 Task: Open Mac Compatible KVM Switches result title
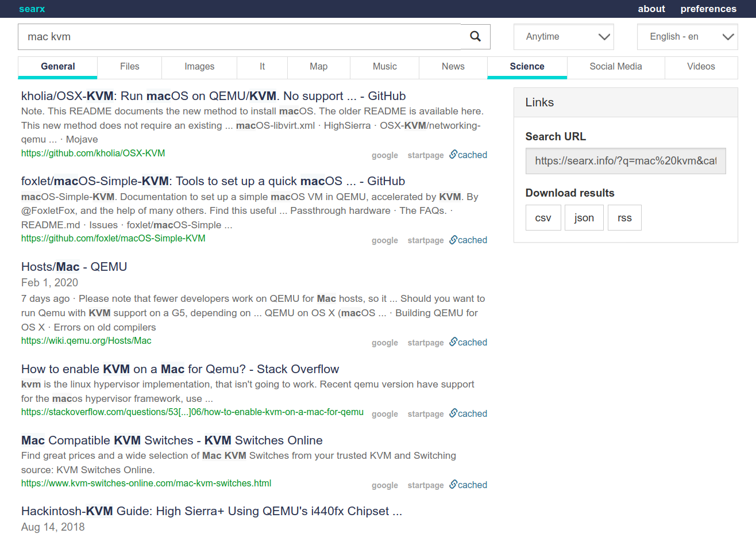(x=172, y=440)
